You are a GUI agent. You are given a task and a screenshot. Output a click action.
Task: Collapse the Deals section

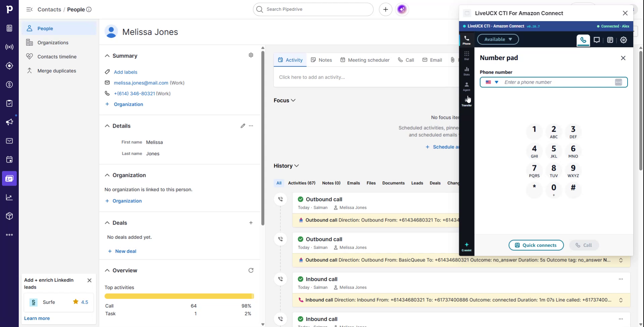[107, 223]
